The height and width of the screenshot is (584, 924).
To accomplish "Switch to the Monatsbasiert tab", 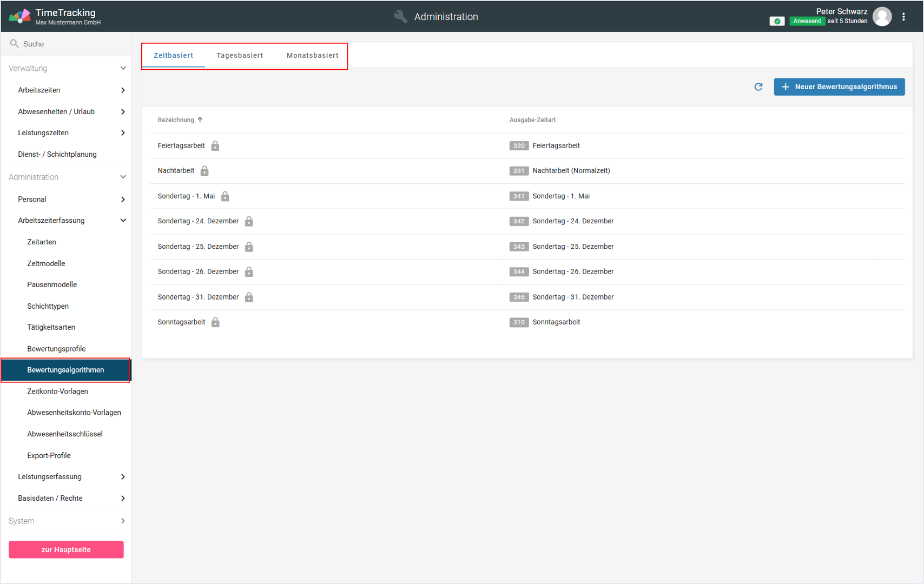I will 312,55.
